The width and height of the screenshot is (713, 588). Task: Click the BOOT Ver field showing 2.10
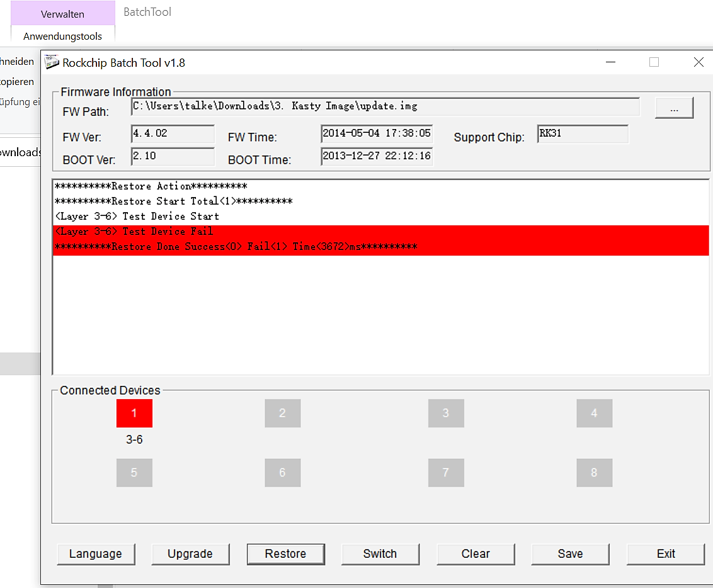click(173, 156)
